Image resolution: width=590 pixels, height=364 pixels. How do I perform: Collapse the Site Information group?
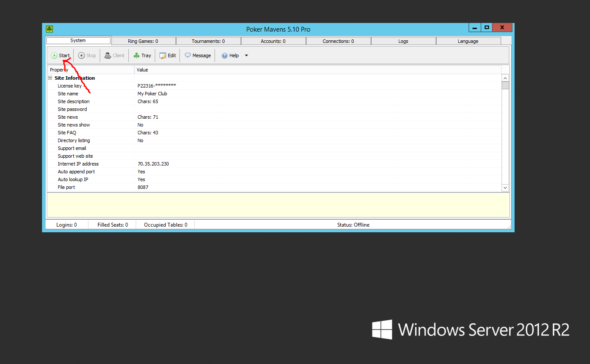coord(50,78)
